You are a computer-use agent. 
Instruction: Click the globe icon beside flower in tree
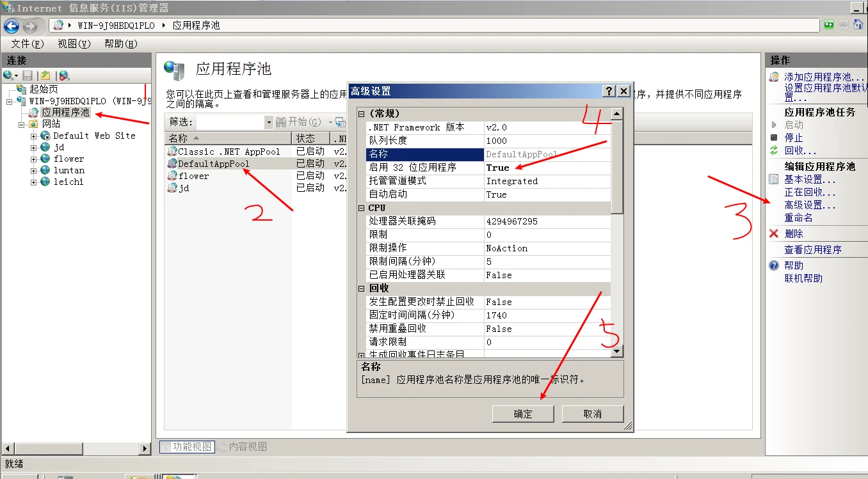coord(45,159)
